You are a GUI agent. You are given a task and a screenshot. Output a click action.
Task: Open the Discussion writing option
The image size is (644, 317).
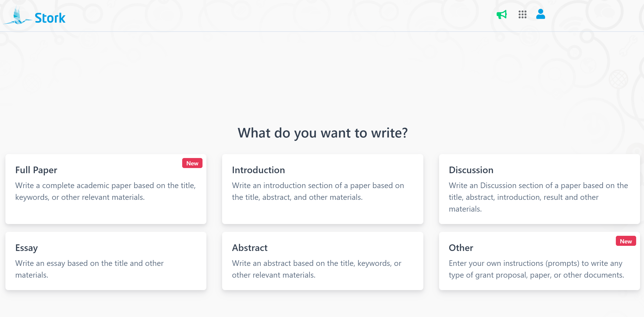coord(471,170)
